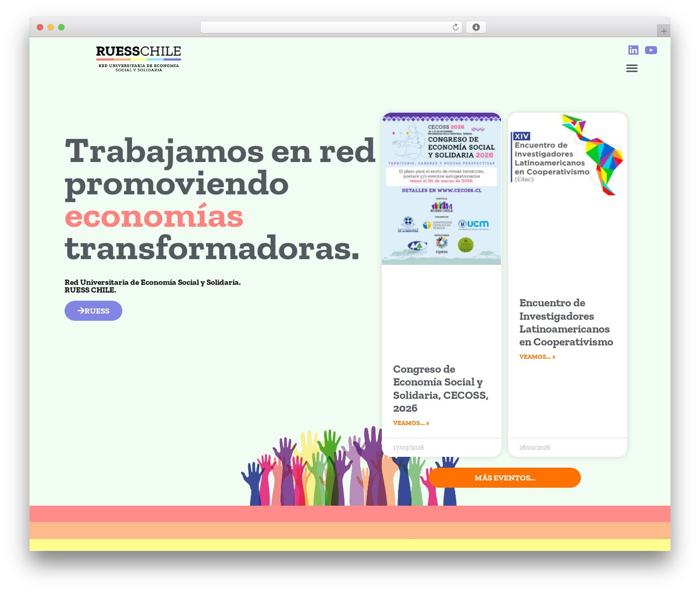Viewport: 700px width, 593px height.
Task: Open the hamburger navigation menu
Action: click(x=632, y=68)
